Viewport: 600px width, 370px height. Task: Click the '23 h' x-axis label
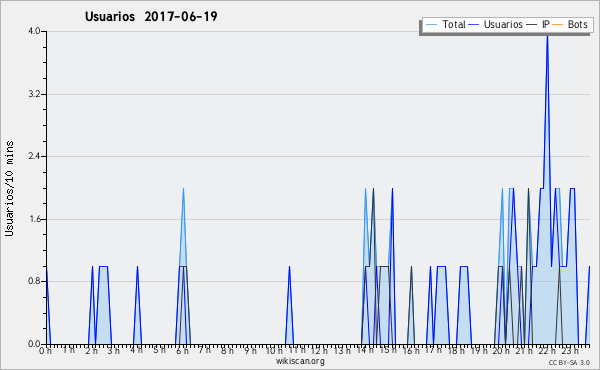pyautogui.click(x=570, y=351)
